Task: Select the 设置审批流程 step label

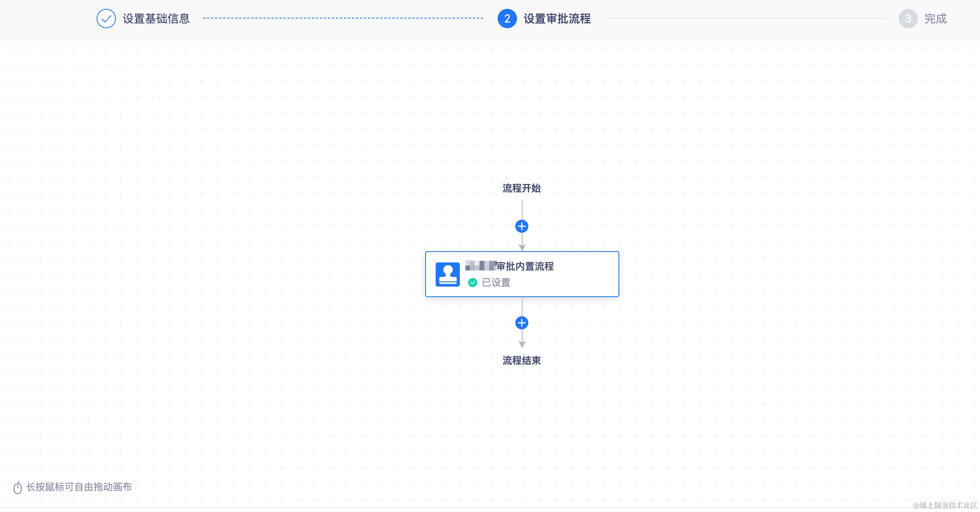Action: tap(557, 19)
